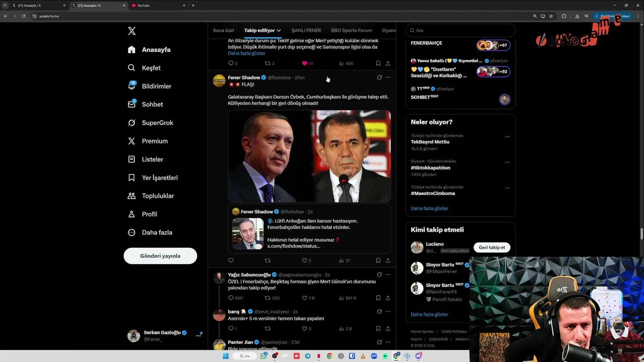Screen dimensions: 644x362
Task: Switch to the ŞANLI FENER tab
Action: 306,30
